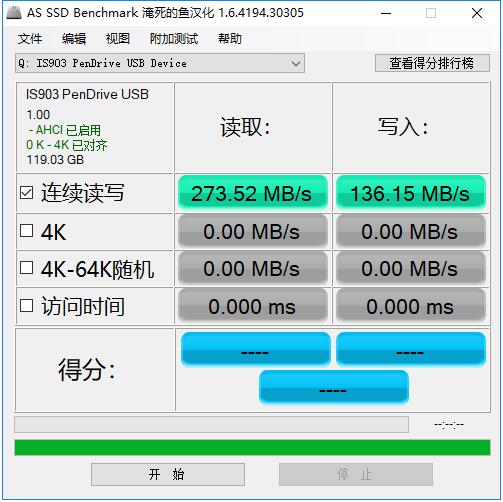Viewport: 503px width, 502px height.
Task: Click the 136.15 MB/s sequential write result
Action: (x=411, y=193)
